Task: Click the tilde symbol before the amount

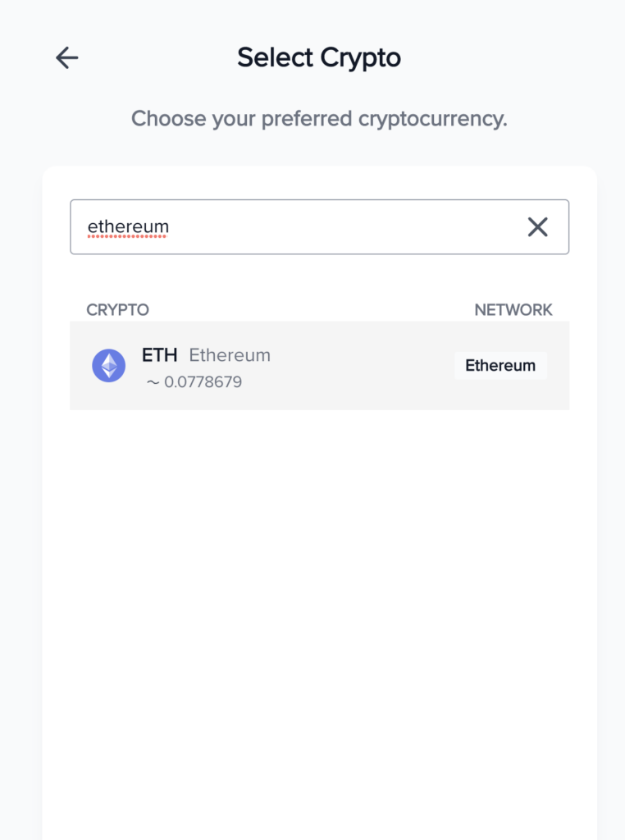Action: click(153, 382)
